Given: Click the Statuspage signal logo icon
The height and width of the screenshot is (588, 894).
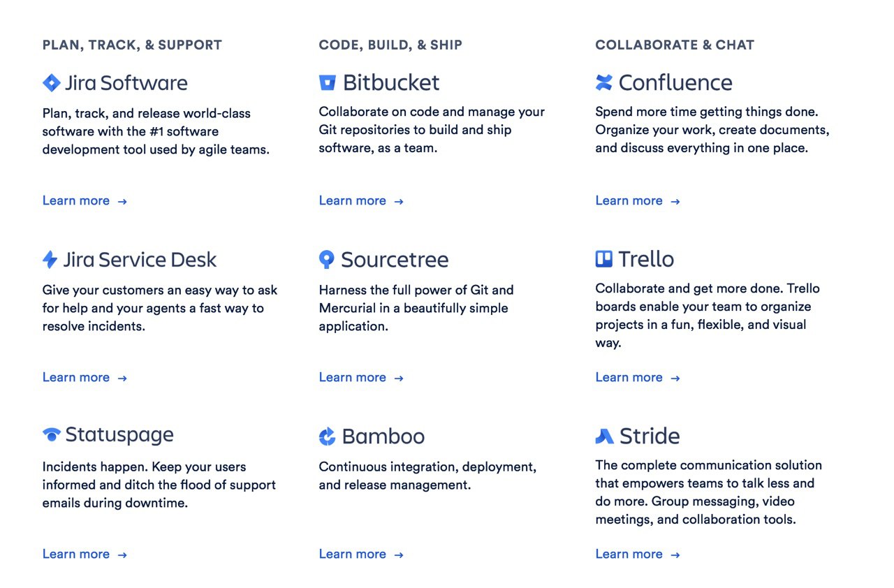Looking at the screenshot, I should pos(52,435).
